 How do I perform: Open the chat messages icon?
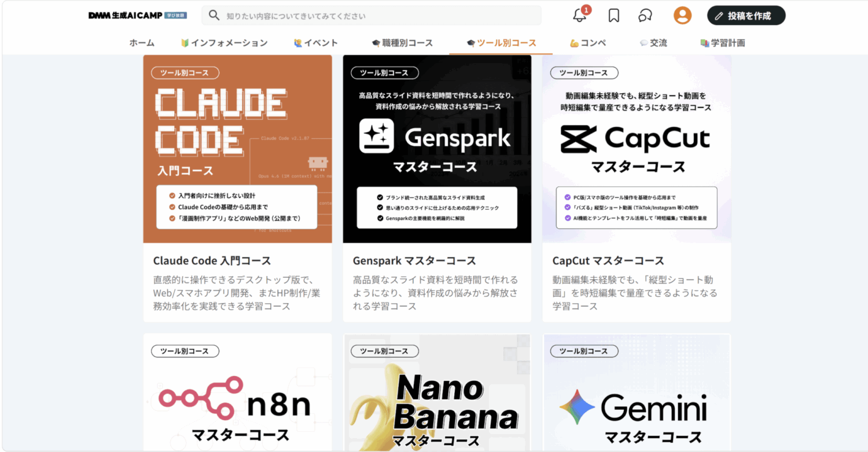645,16
